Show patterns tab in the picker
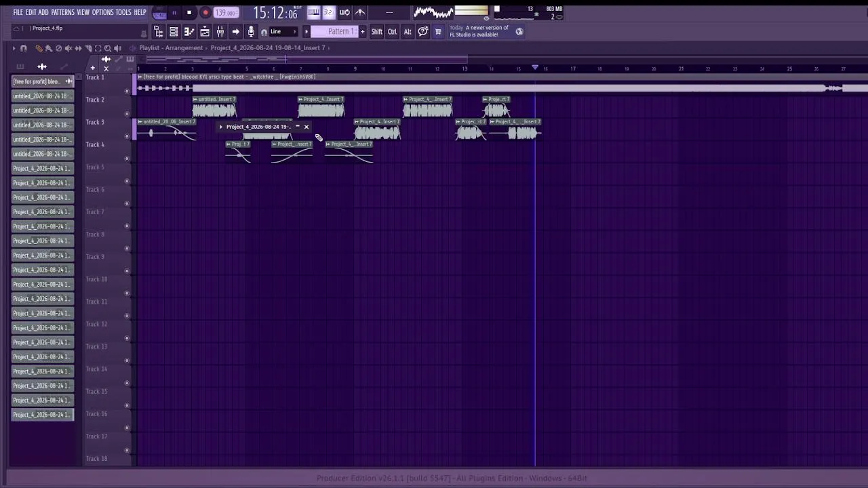 [x=20, y=66]
